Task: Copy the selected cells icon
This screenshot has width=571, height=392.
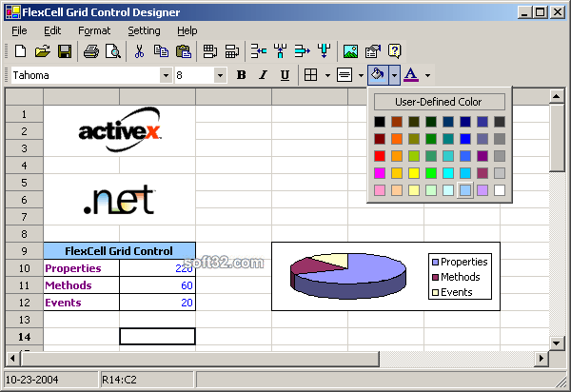Action: 161,51
